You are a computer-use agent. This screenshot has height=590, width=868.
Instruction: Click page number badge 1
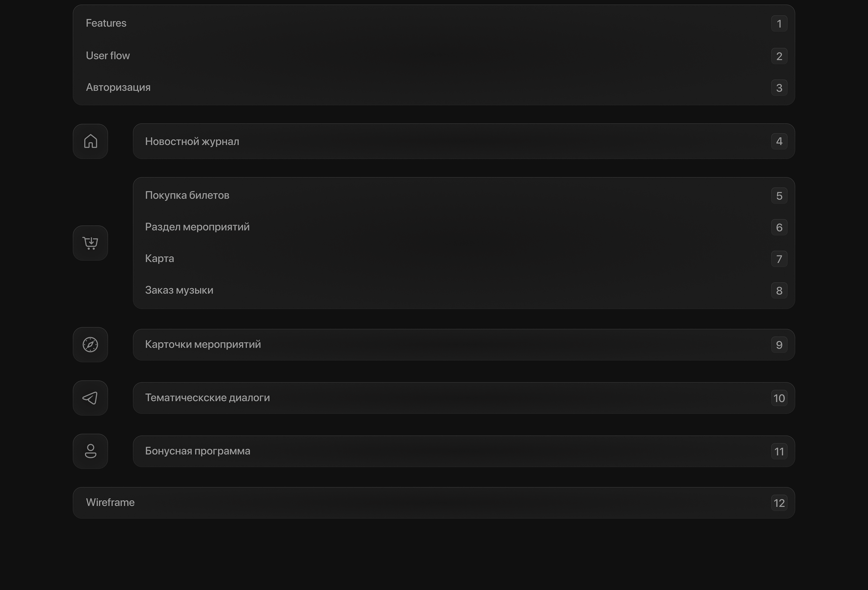coord(779,24)
